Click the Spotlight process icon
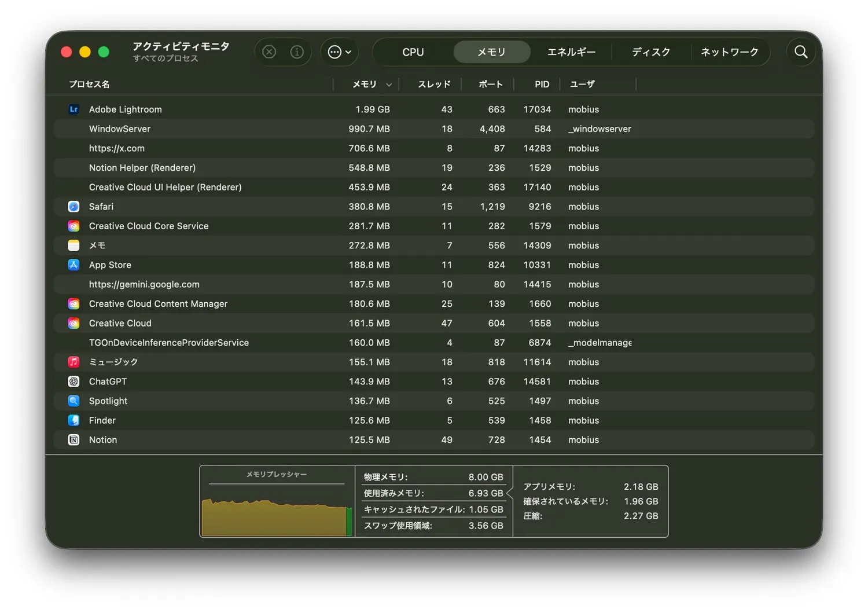The height and width of the screenshot is (609, 868). pos(73,401)
